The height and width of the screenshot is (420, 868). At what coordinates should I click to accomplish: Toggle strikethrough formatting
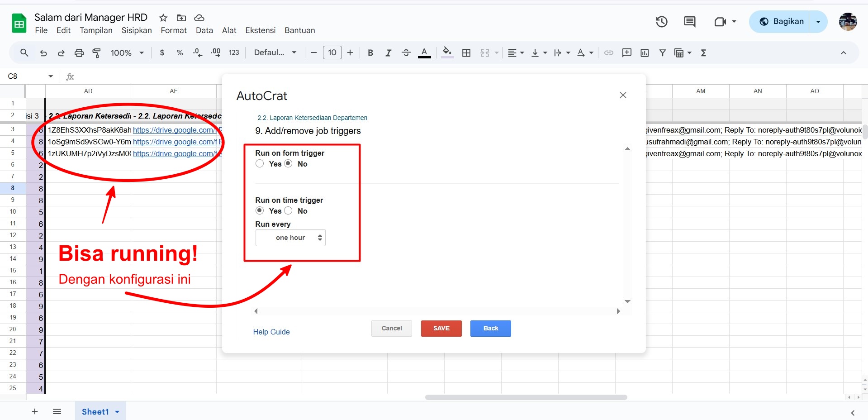pos(406,52)
